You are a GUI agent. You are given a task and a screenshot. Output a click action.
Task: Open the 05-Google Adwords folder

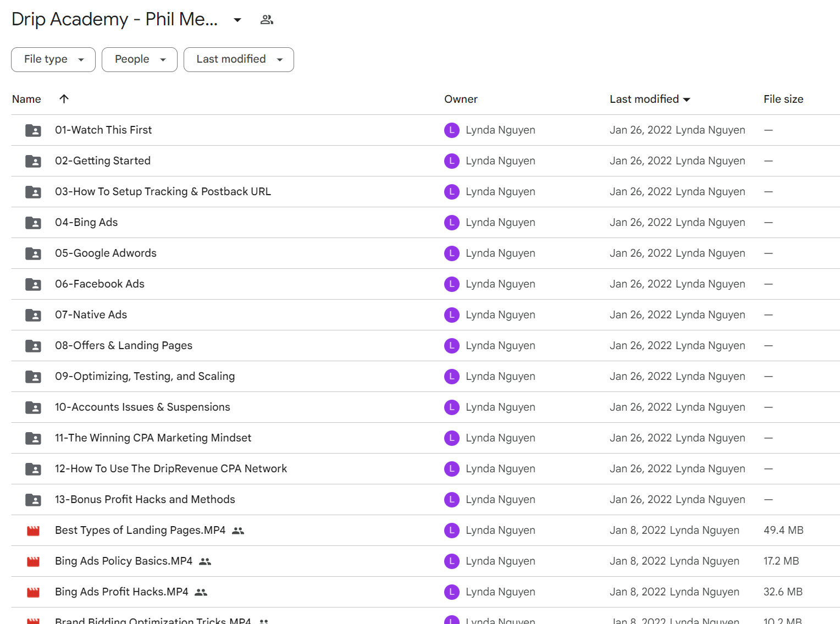click(x=106, y=253)
